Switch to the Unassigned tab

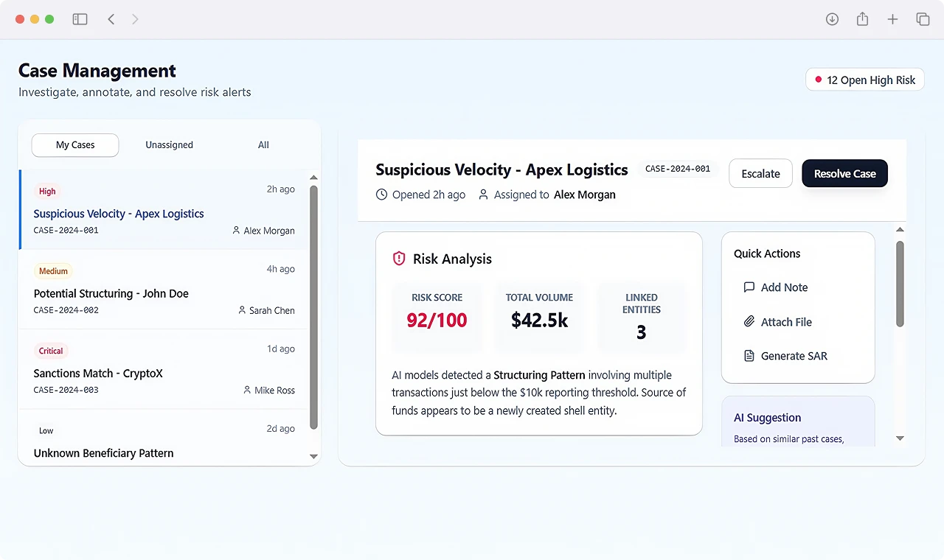169,145
